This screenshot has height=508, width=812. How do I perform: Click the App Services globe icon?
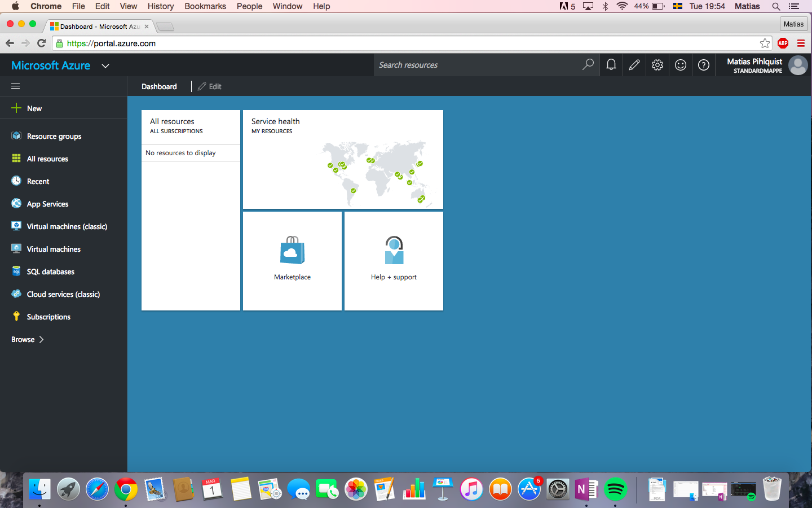click(x=16, y=204)
